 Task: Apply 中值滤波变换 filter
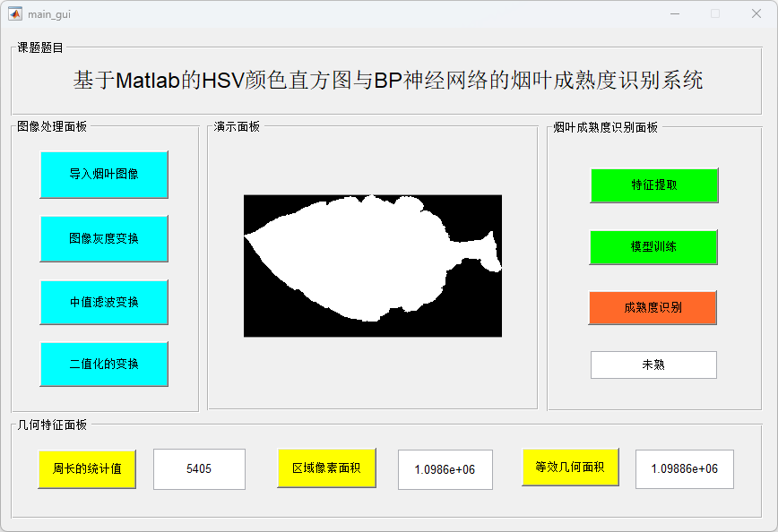point(104,302)
